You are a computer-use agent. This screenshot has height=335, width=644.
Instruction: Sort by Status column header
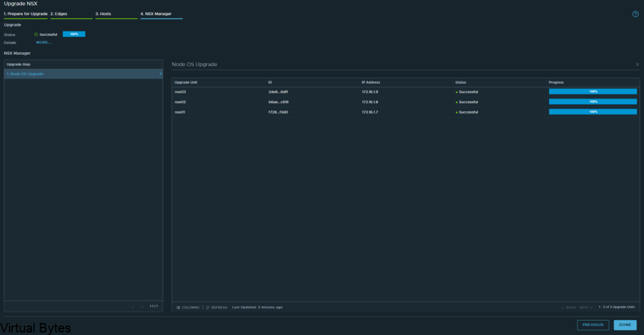coord(460,82)
